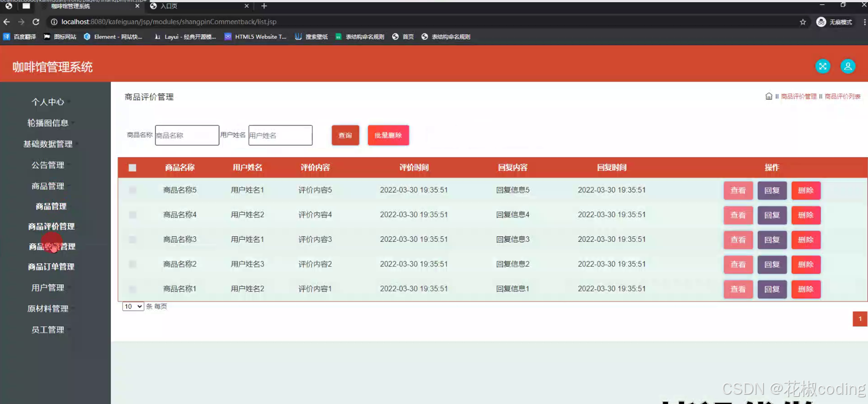View details of 商品名称4 with 查看
The height and width of the screenshot is (404, 868).
(738, 215)
